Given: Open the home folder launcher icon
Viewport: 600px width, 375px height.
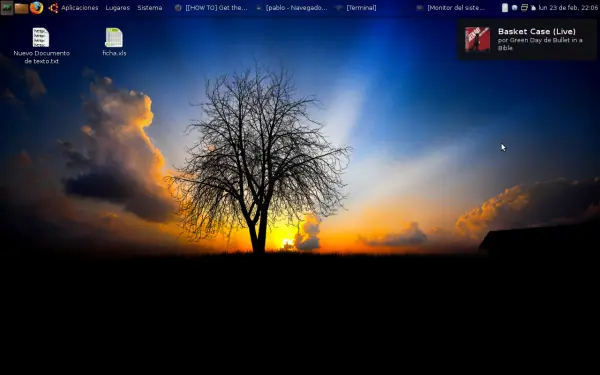Looking at the screenshot, I should point(21,8).
